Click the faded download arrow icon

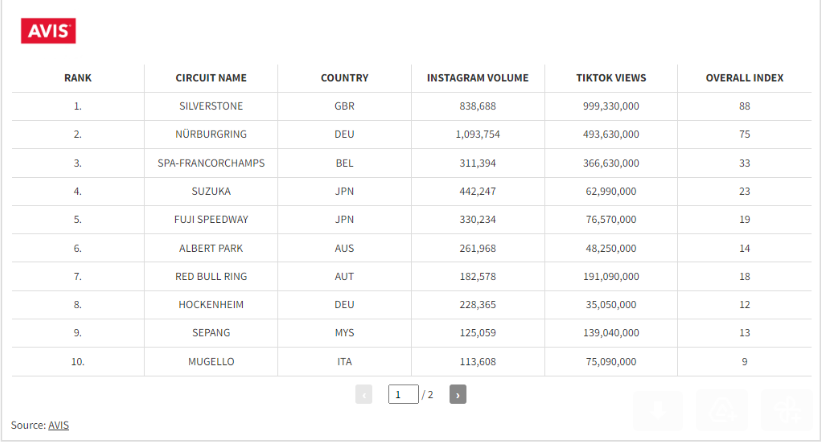pos(658,411)
